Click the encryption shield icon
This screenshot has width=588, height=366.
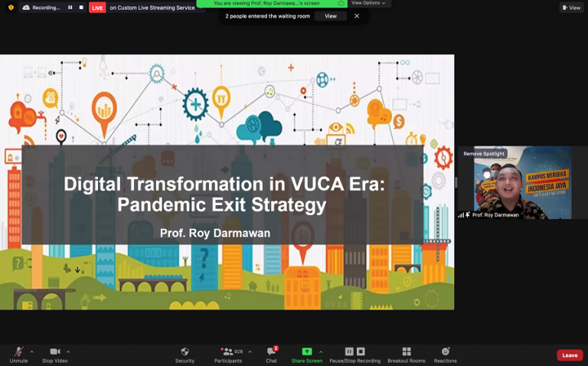point(11,8)
